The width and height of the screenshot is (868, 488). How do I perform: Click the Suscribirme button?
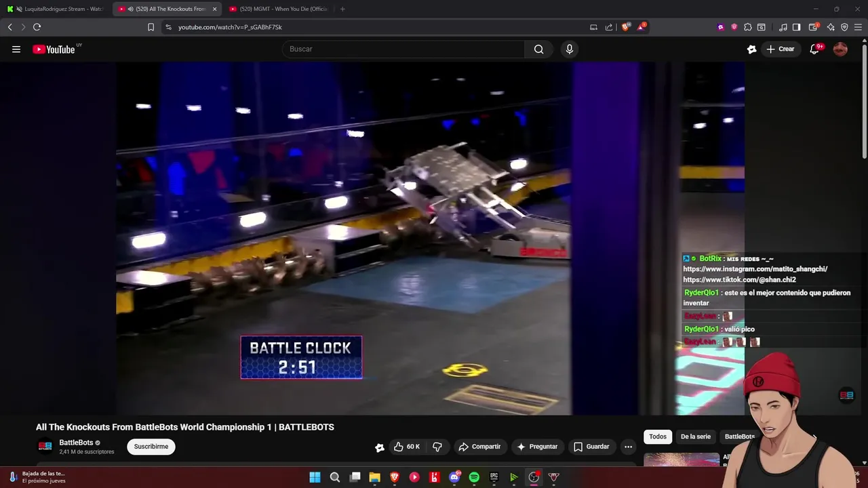tap(151, 447)
